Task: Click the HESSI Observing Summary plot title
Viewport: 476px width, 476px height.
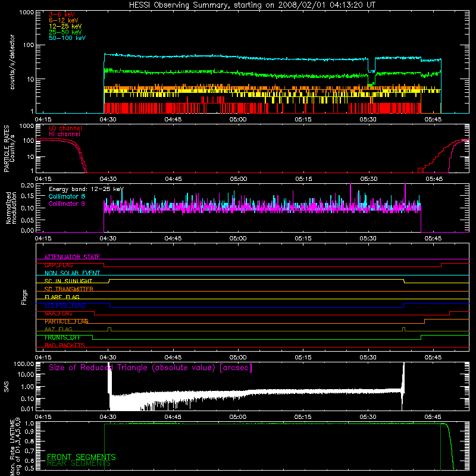Action: [x=252, y=5]
